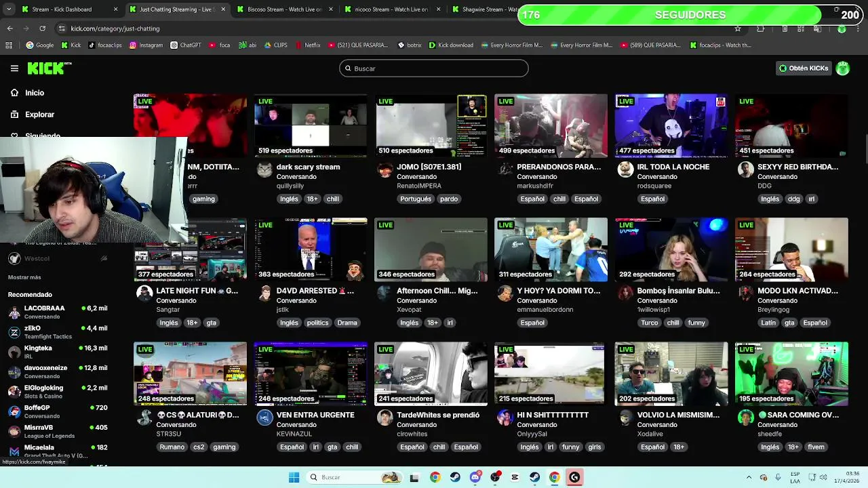The image size is (868, 488).
Task: Click rodsquaree channel avatar
Action: click(x=625, y=170)
